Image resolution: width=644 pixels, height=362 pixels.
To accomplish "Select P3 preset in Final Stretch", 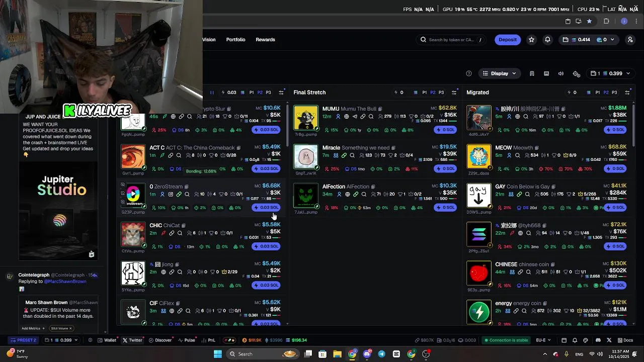I will [x=441, y=93].
